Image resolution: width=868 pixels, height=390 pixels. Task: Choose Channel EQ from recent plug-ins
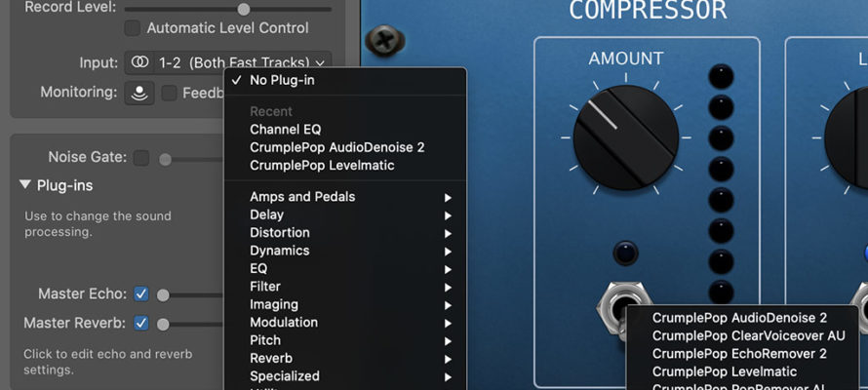pos(285,130)
